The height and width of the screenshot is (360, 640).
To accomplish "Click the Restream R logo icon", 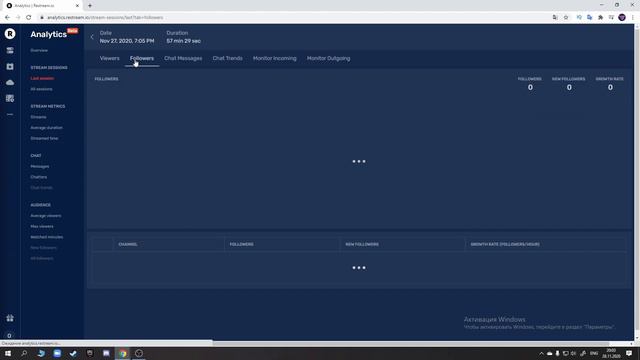I will coord(10,33).
